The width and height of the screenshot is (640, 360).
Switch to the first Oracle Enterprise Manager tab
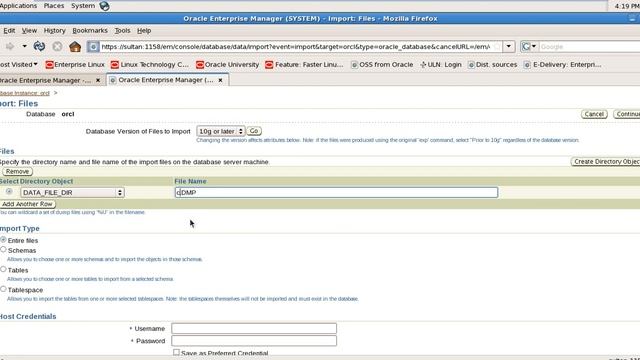click(x=45, y=80)
